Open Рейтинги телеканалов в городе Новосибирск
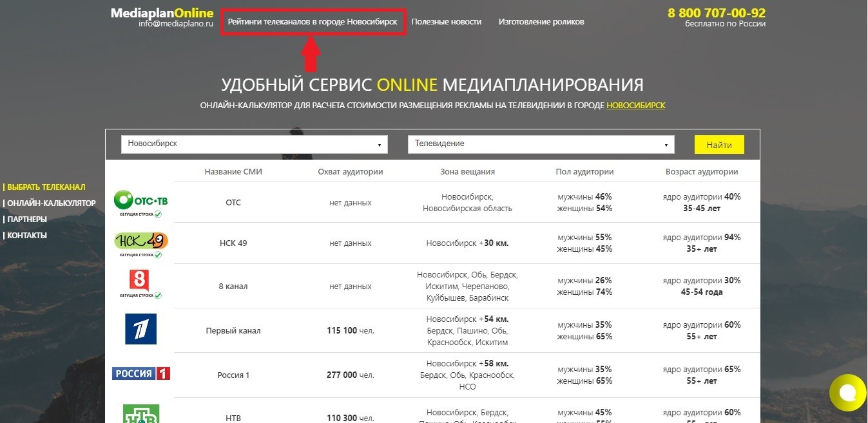The image size is (868, 423). 313,22
